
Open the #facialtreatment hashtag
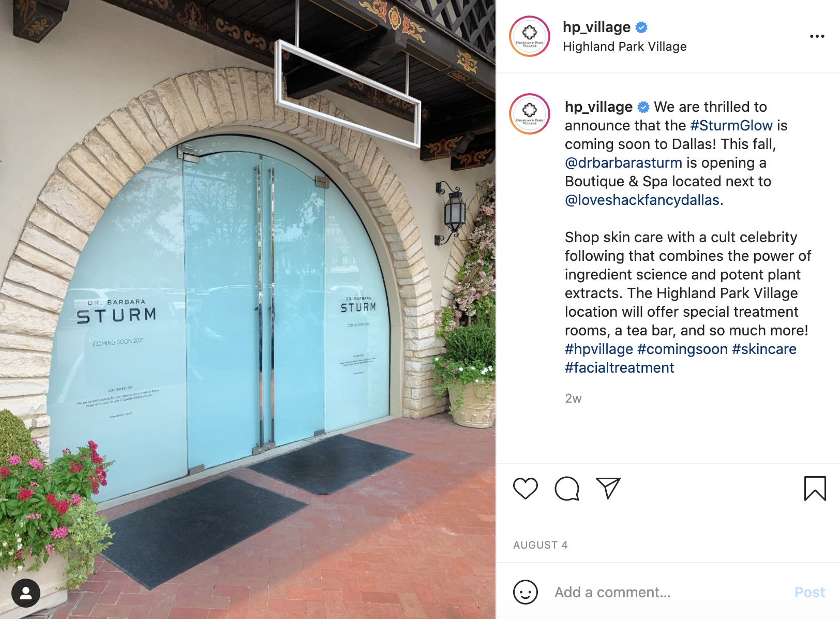click(x=620, y=367)
